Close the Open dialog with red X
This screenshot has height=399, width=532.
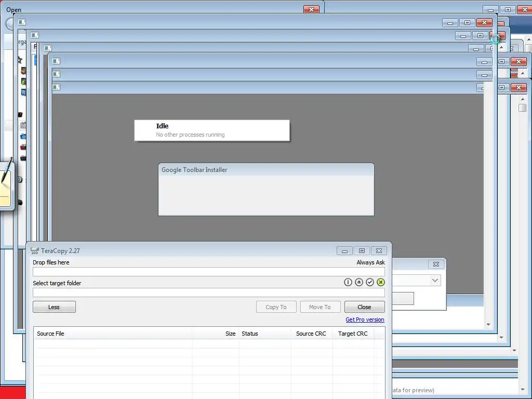pos(312,9)
